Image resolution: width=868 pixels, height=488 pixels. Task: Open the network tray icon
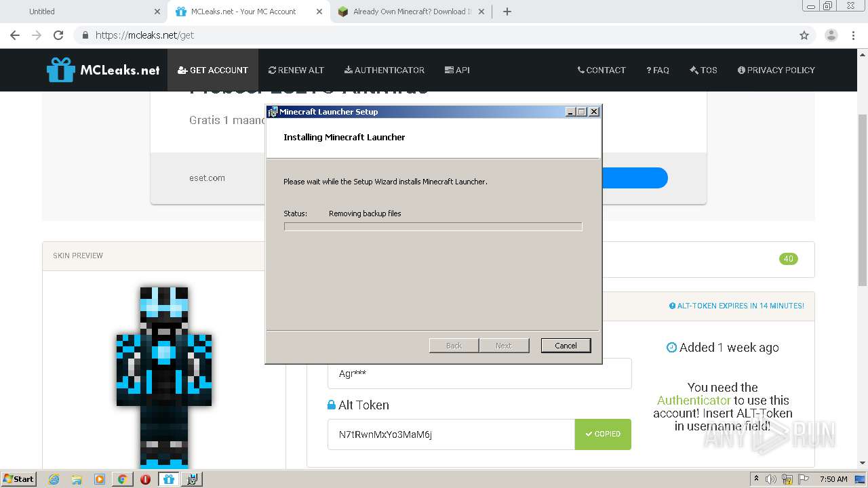click(787, 479)
